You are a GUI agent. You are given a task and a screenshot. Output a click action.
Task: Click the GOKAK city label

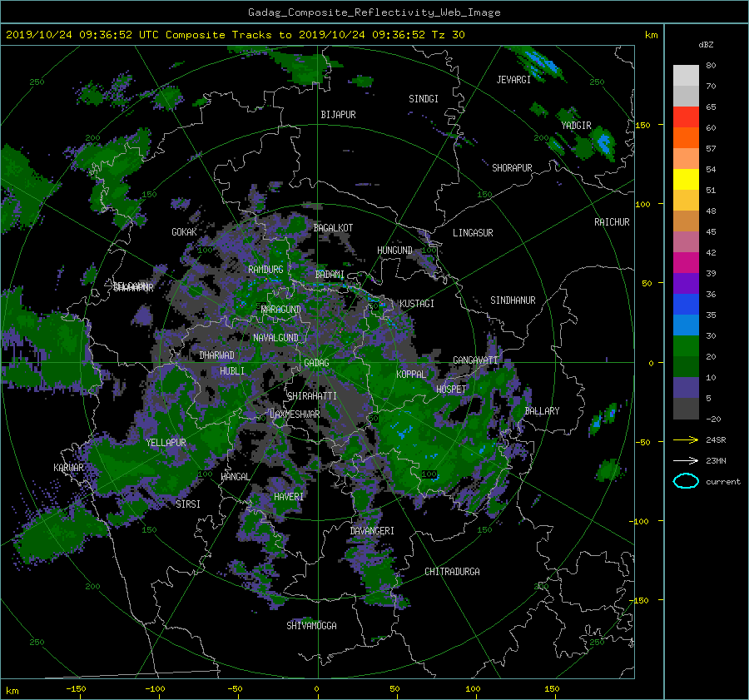point(184,232)
